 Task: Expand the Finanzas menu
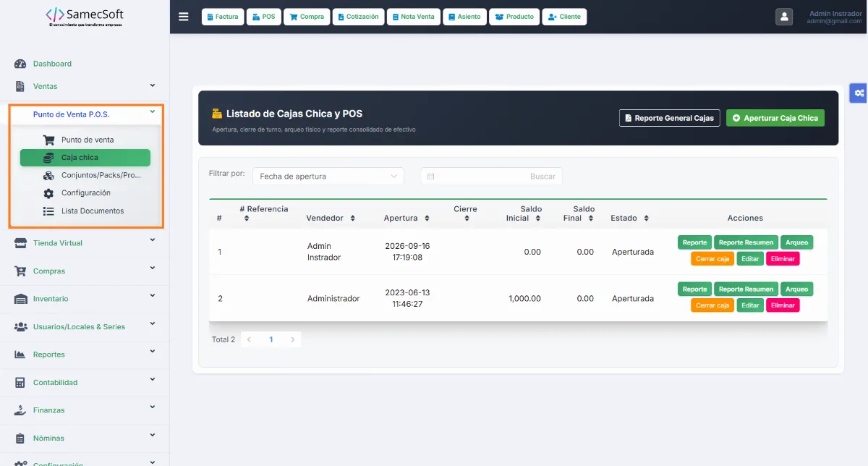click(85, 410)
